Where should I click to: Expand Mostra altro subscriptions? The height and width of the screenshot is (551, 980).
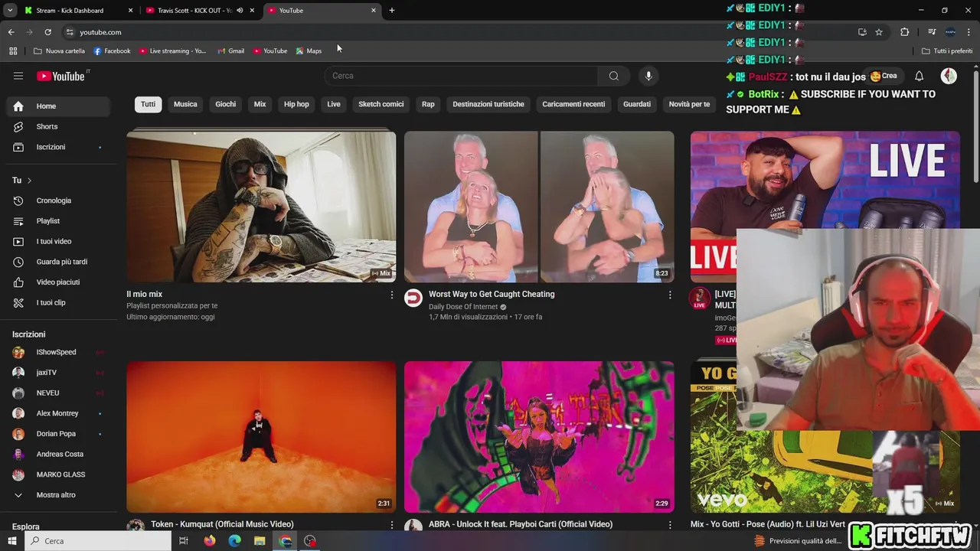point(58,495)
